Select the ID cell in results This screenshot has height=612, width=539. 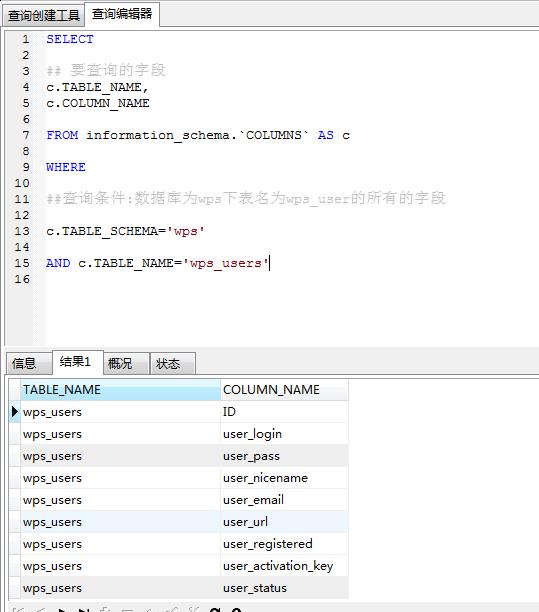(x=284, y=412)
